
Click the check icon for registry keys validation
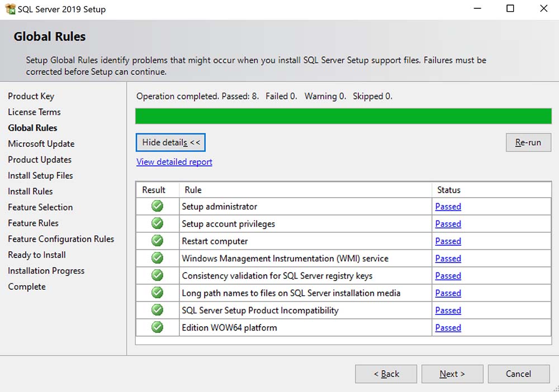(158, 276)
